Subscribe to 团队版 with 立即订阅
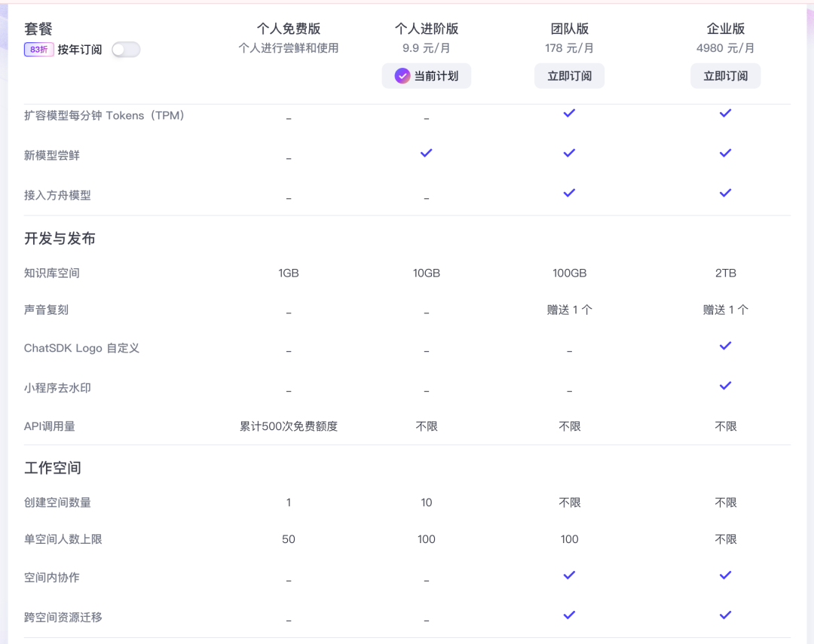Screen dimensions: 814x644 569,76
